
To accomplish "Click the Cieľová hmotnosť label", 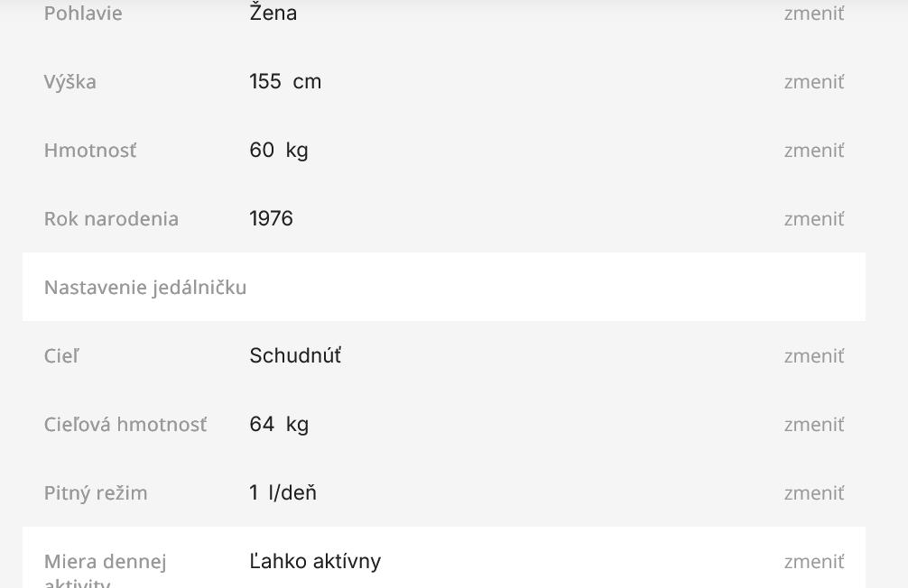I will (125, 425).
